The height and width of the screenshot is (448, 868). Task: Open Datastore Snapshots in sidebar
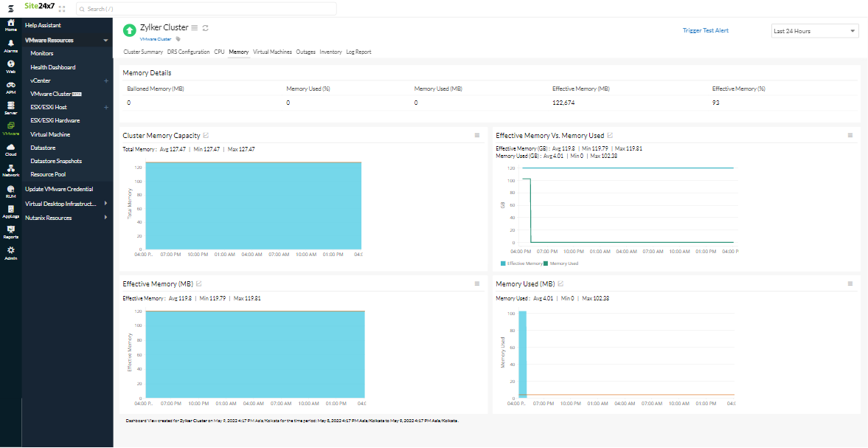click(x=56, y=161)
